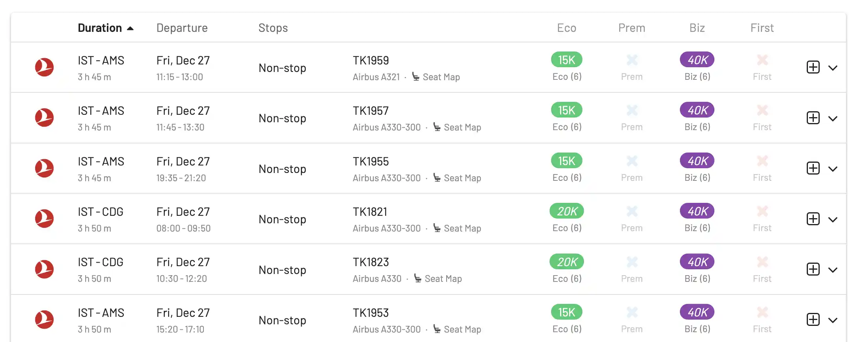Click the plus icon on the TK1821 row
Image resolution: width=868 pixels, height=342 pixels.
coord(813,219)
